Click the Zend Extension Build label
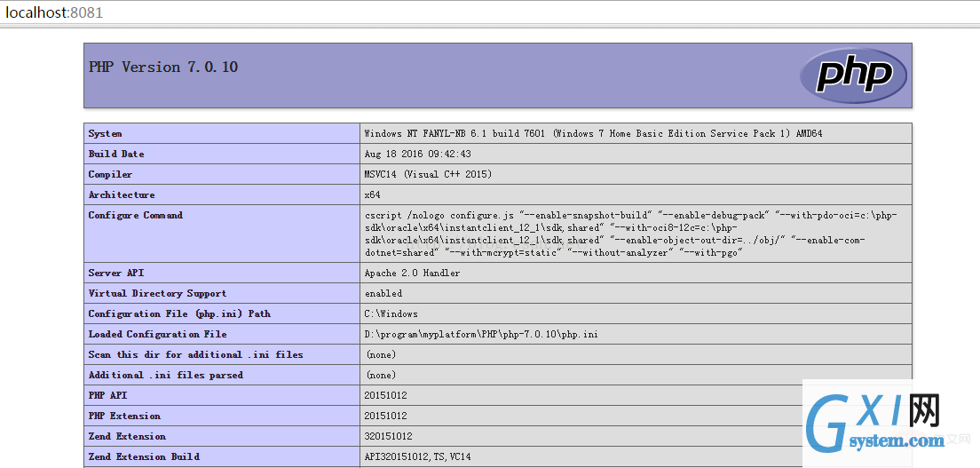980x468 pixels. [x=144, y=456]
